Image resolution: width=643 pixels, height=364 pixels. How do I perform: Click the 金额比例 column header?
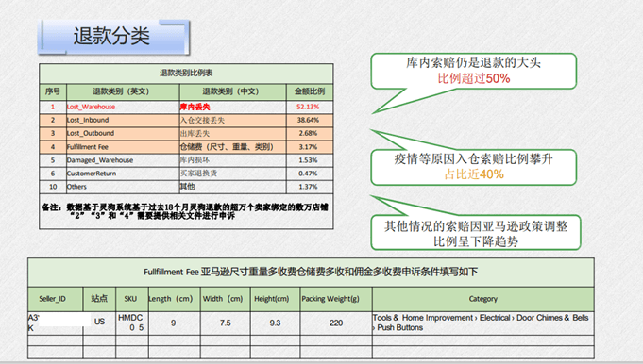point(309,91)
